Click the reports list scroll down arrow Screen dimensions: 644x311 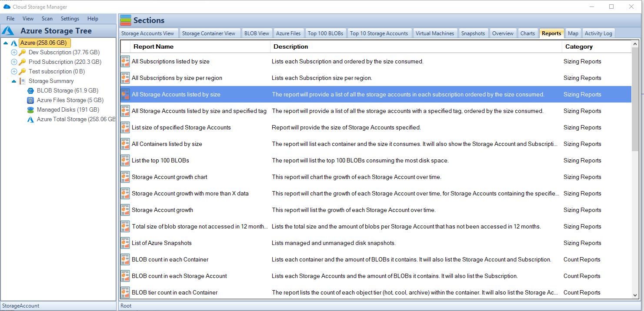[x=635, y=295]
